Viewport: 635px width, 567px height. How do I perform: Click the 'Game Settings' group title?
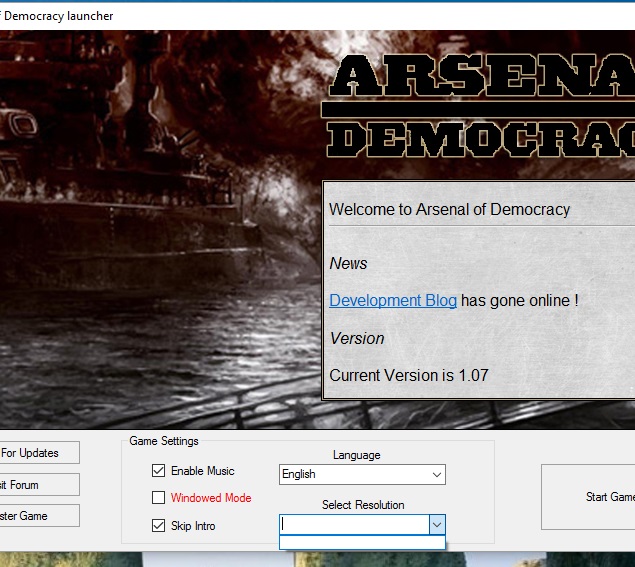[x=164, y=441]
